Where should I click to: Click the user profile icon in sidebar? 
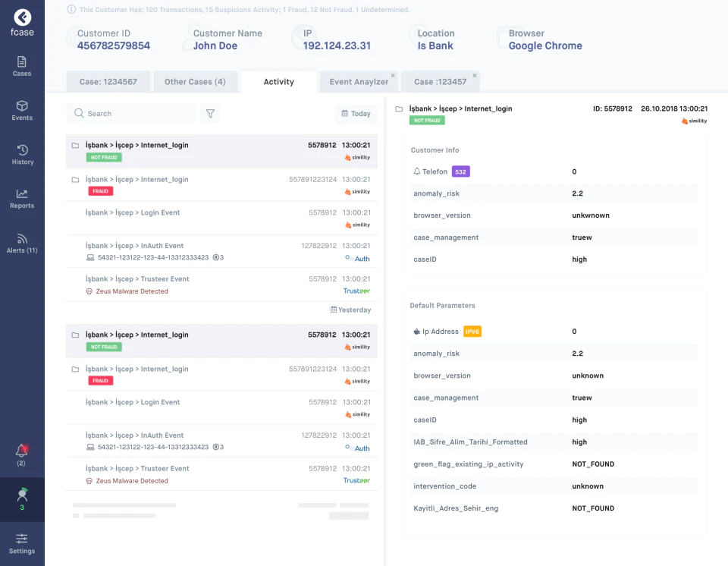coord(22,499)
